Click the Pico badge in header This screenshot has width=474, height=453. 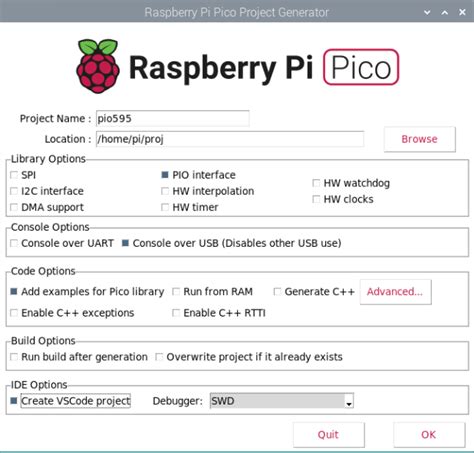pos(361,67)
